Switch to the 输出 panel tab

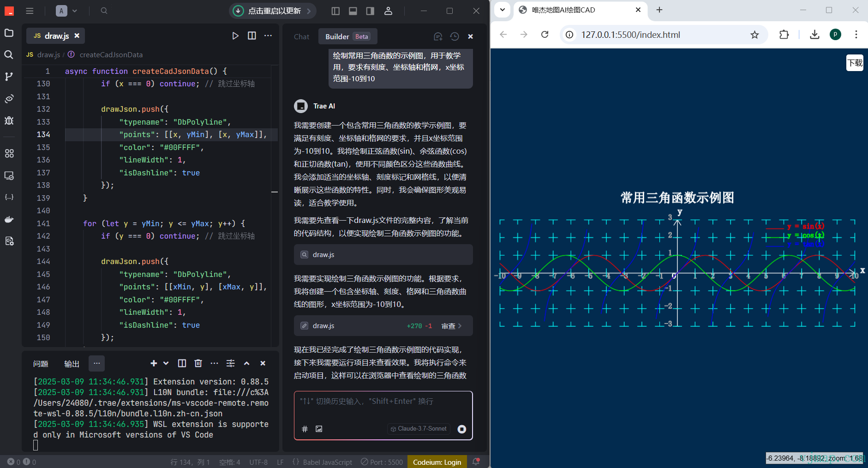[72, 364]
